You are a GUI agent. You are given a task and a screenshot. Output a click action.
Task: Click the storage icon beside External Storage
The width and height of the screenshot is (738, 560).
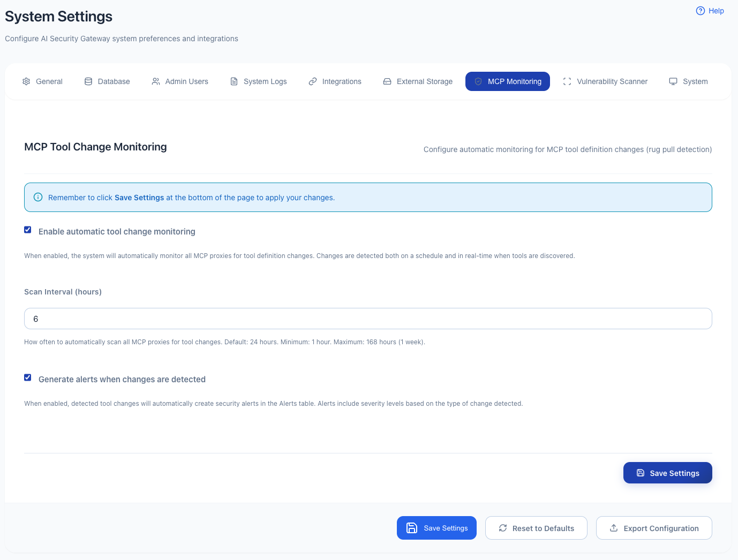pos(387,81)
